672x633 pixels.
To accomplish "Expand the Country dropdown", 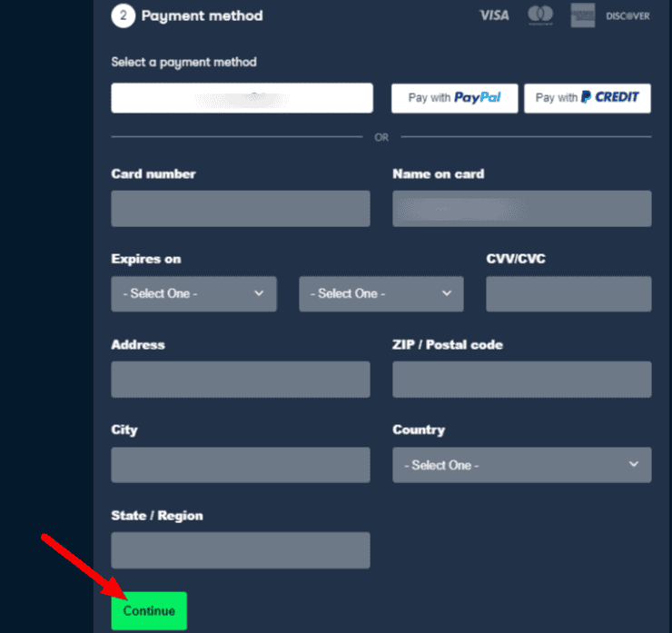I will coord(521,464).
